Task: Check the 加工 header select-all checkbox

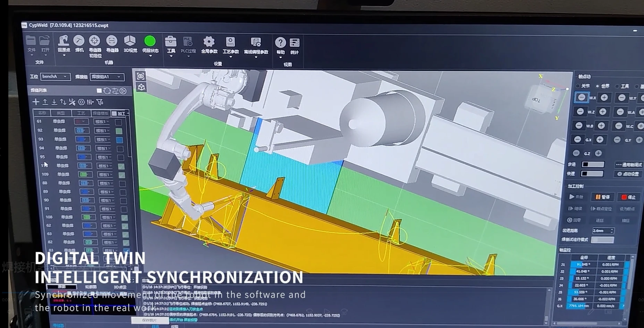Action: (x=114, y=114)
